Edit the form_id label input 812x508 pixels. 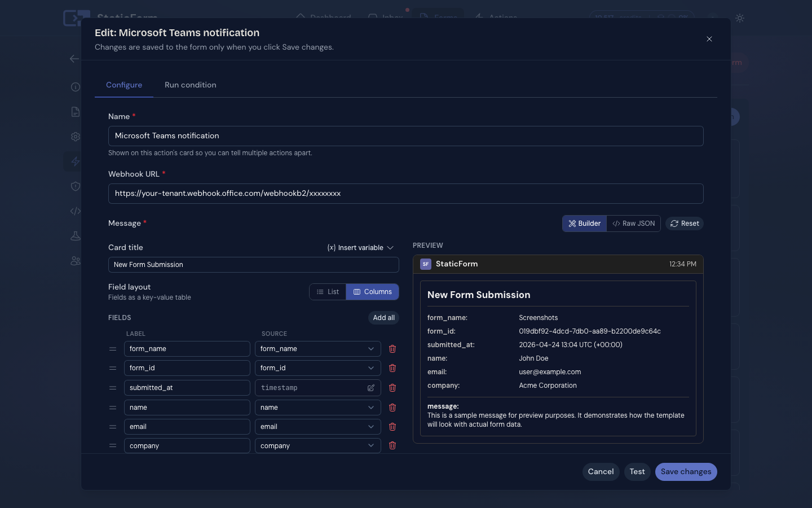pos(187,368)
